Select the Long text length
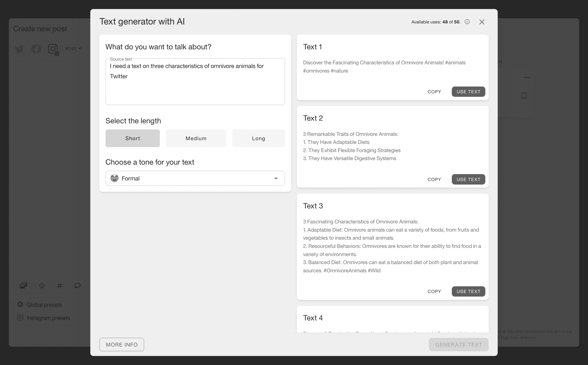588x365 pixels. click(258, 138)
